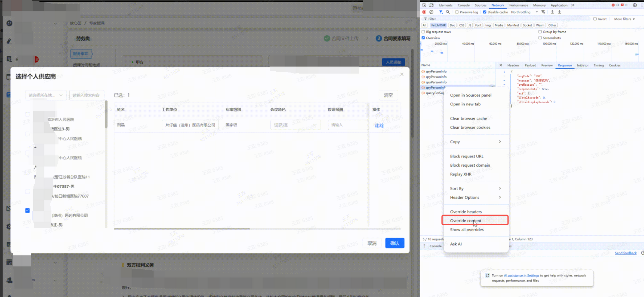Stop recording network log
Image resolution: width=644 pixels, height=297 pixels.
click(424, 12)
